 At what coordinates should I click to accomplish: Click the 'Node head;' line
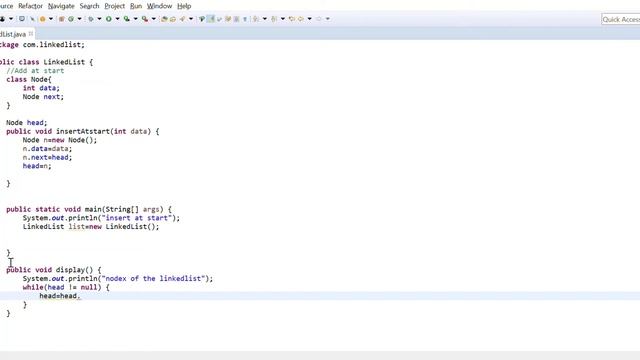coord(27,122)
